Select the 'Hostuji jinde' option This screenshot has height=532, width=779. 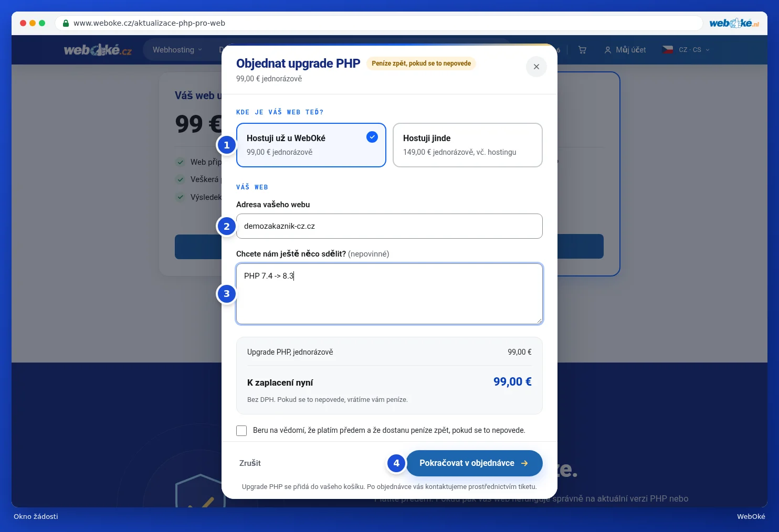coord(467,145)
